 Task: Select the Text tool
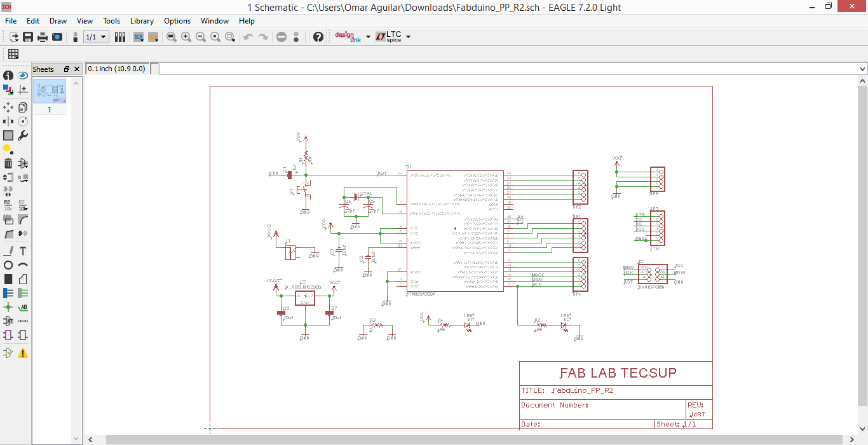tap(23, 251)
